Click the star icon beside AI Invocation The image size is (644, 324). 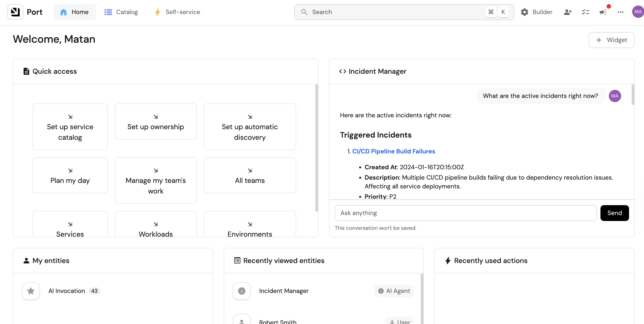(x=31, y=291)
